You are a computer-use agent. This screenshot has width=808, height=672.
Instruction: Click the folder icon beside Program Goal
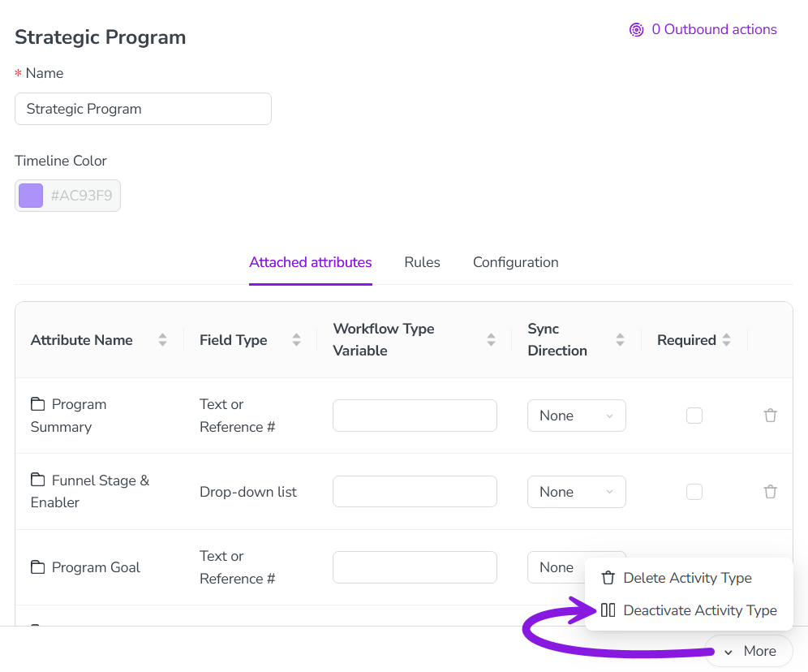[x=37, y=566]
